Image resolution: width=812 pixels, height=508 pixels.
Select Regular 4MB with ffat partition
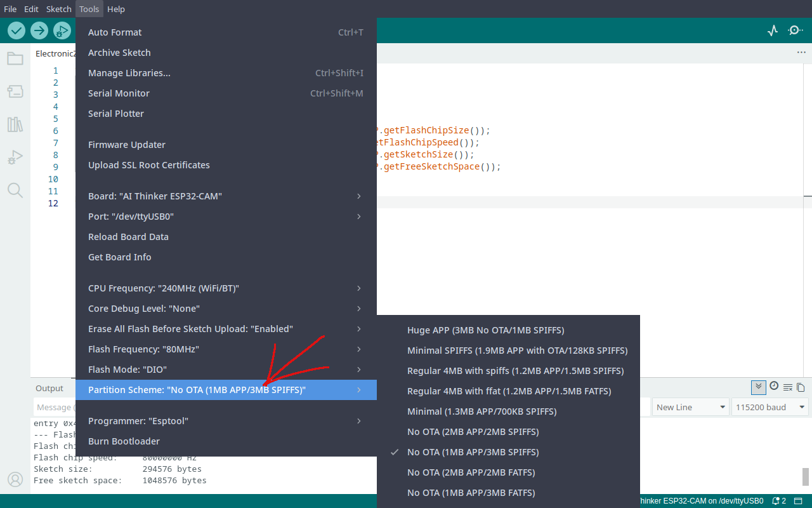point(508,391)
